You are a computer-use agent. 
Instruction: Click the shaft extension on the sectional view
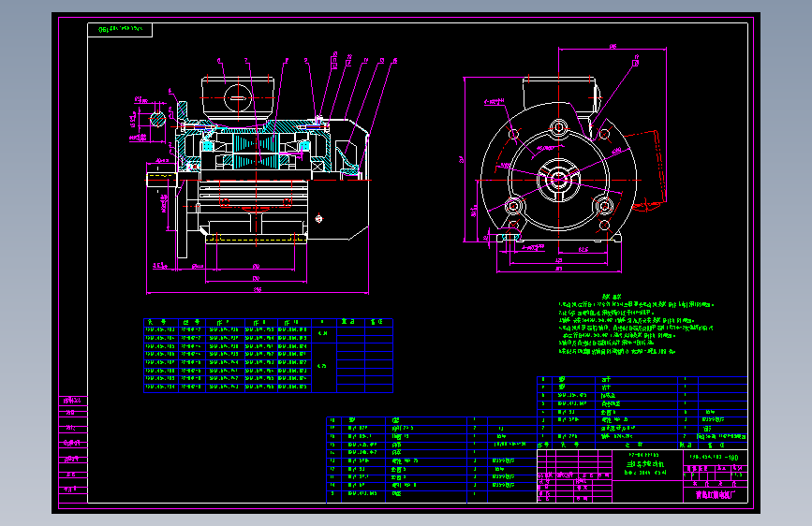[x=161, y=178]
